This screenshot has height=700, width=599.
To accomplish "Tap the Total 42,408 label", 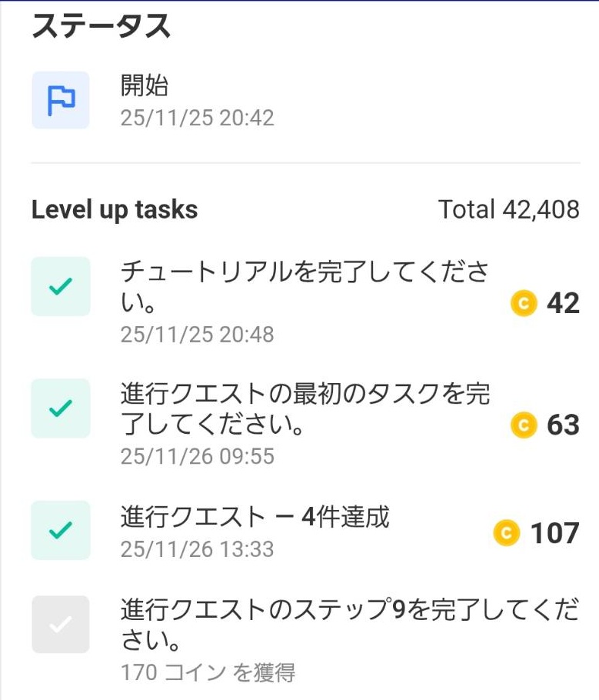I will 508,209.
